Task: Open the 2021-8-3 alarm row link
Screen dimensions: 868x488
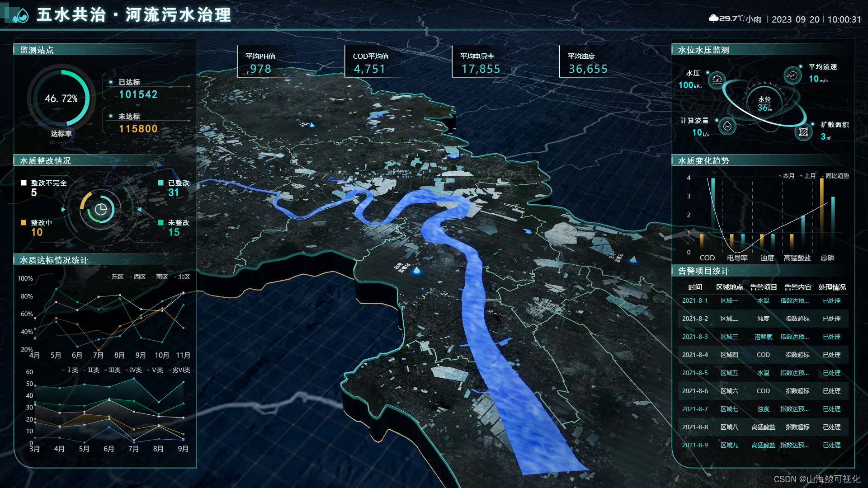Action: [695, 337]
